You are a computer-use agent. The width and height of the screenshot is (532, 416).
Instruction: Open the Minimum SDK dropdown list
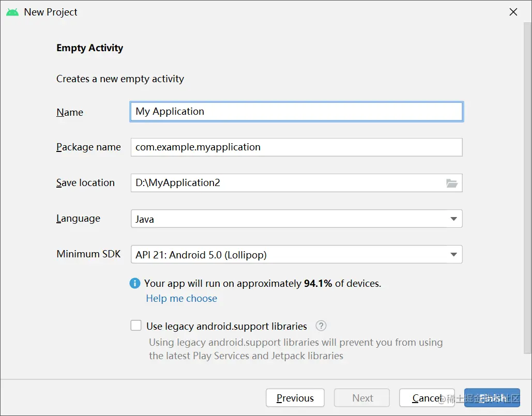click(297, 254)
